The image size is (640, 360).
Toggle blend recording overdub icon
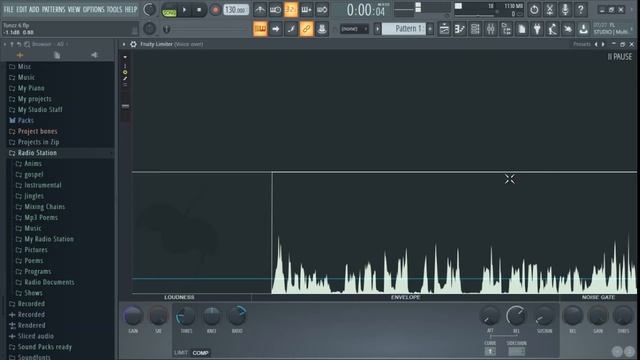coord(306,9)
